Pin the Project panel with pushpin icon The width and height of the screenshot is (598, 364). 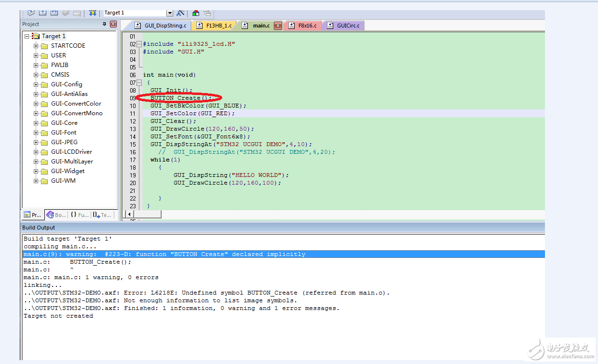click(104, 24)
